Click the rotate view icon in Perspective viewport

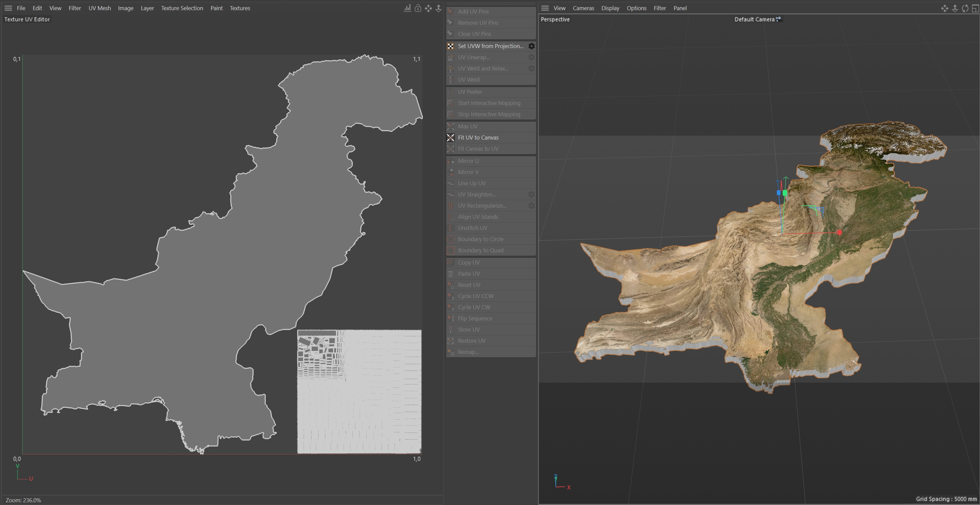point(965,8)
